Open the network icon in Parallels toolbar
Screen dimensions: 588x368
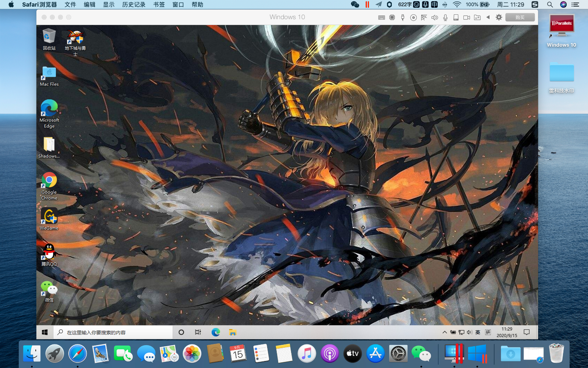coord(424,17)
